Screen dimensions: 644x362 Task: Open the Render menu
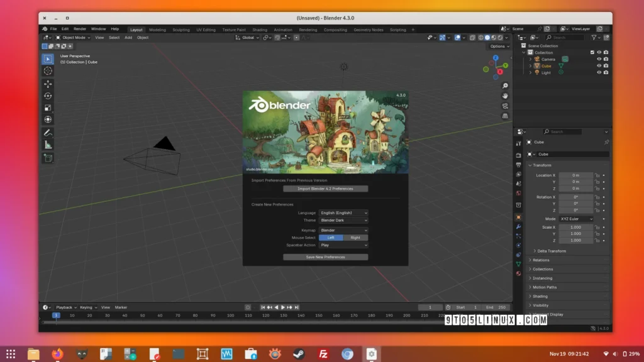80,29
